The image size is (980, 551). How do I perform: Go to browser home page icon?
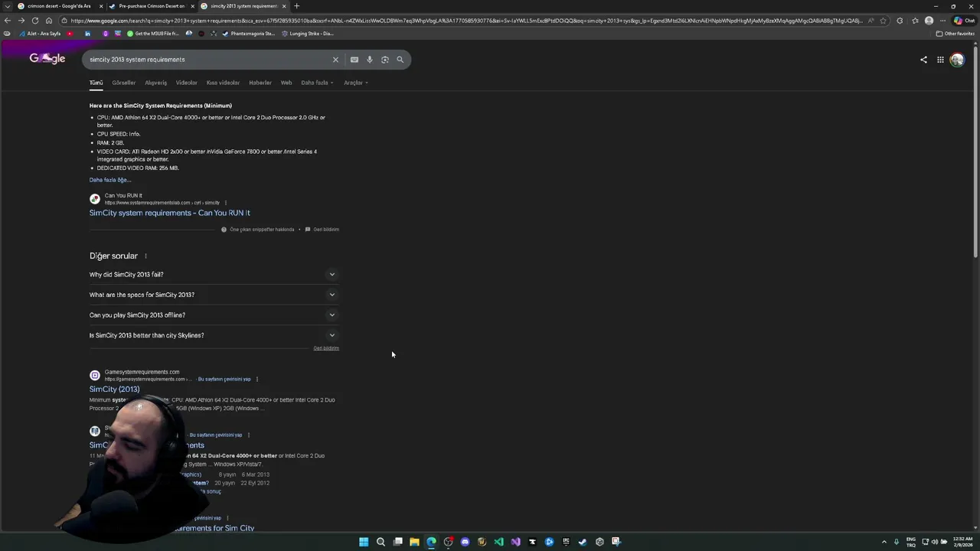point(48,21)
